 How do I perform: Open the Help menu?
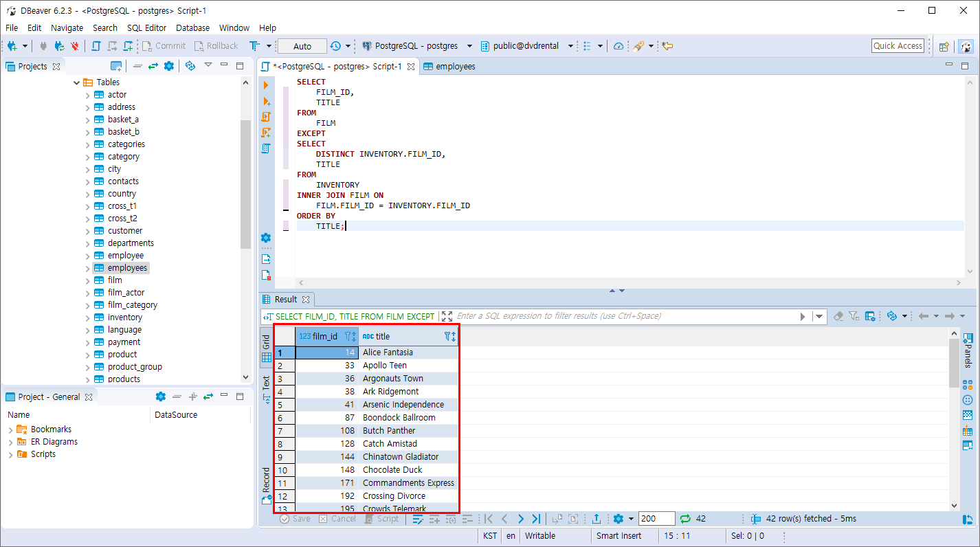coord(268,27)
